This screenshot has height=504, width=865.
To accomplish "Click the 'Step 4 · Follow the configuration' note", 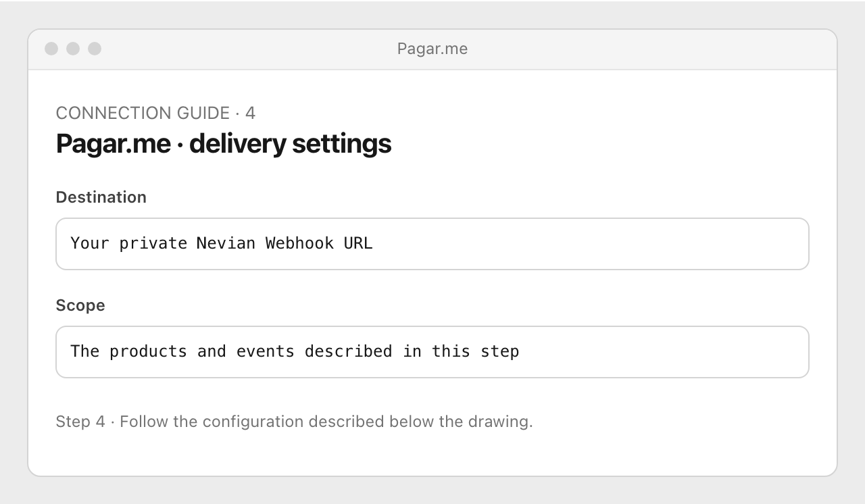I will (x=295, y=422).
